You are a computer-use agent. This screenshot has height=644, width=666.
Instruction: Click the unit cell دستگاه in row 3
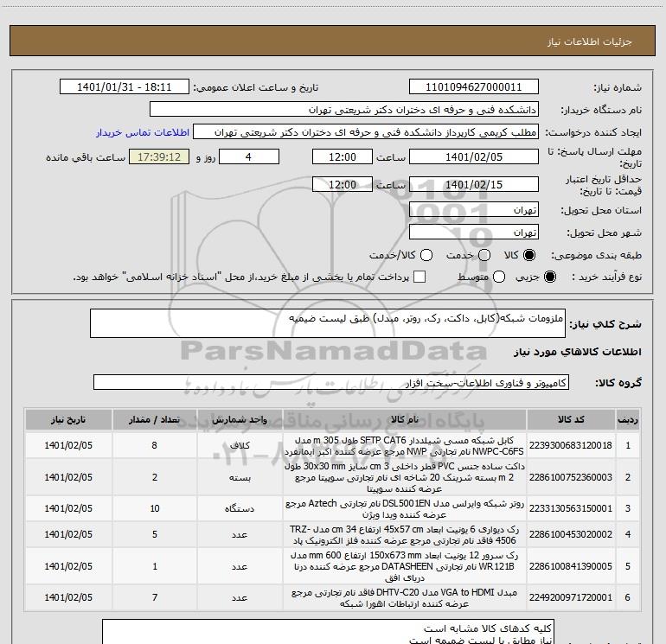coord(240,508)
